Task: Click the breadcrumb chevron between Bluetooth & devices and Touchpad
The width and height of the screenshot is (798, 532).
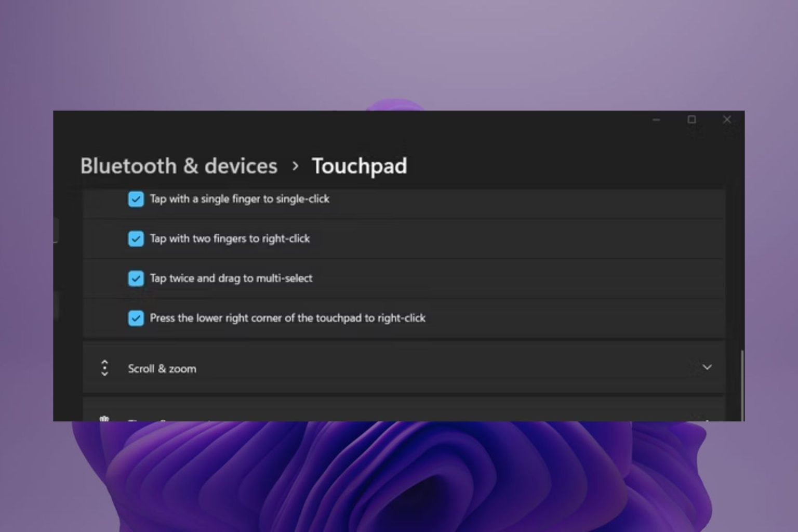Action: pyautogui.click(x=296, y=166)
